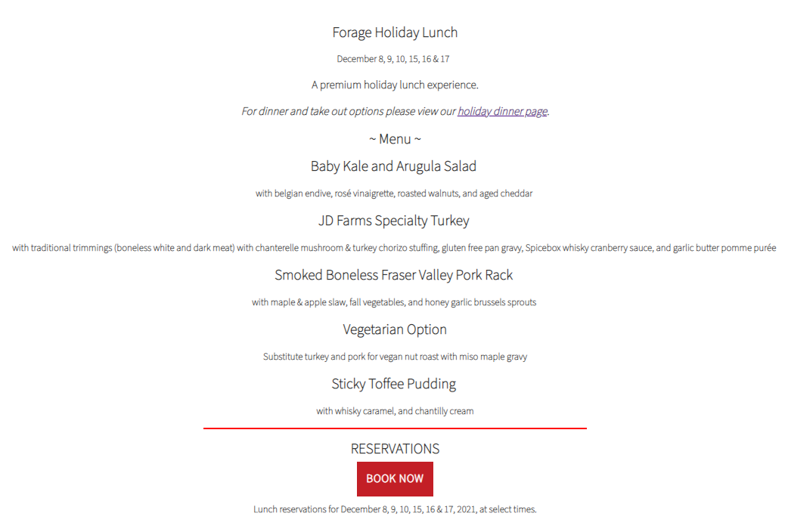Open the holiday dinner page link
This screenshot has height=532, width=788.
coord(503,111)
